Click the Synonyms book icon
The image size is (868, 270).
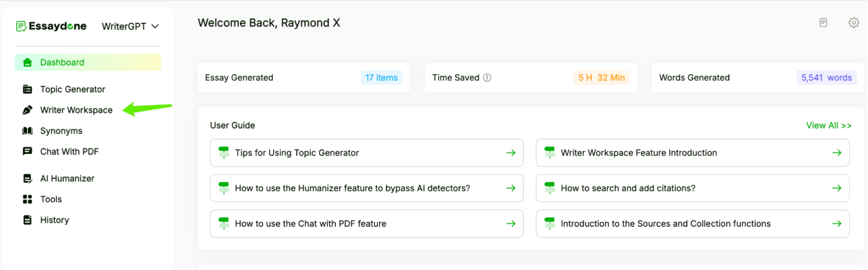pos(28,131)
